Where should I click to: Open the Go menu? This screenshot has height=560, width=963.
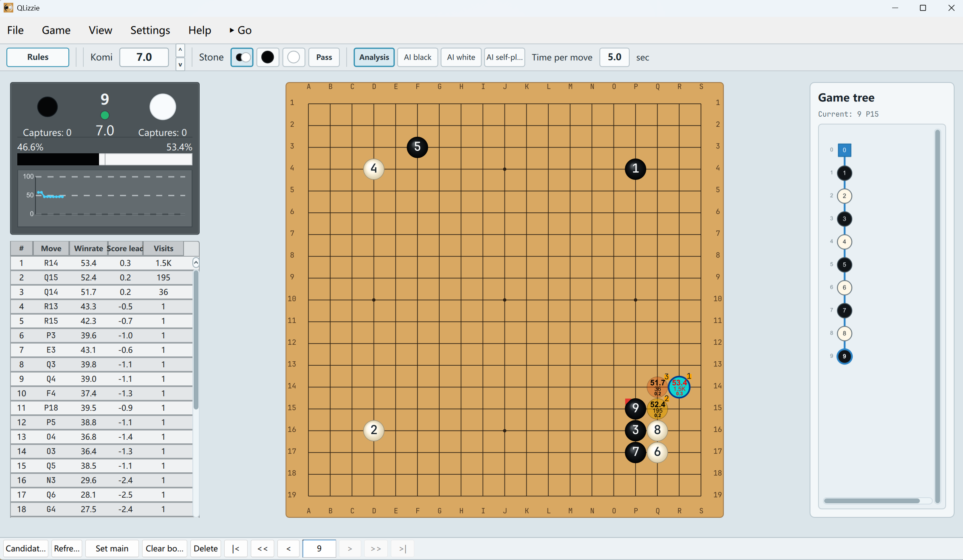coord(241,30)
